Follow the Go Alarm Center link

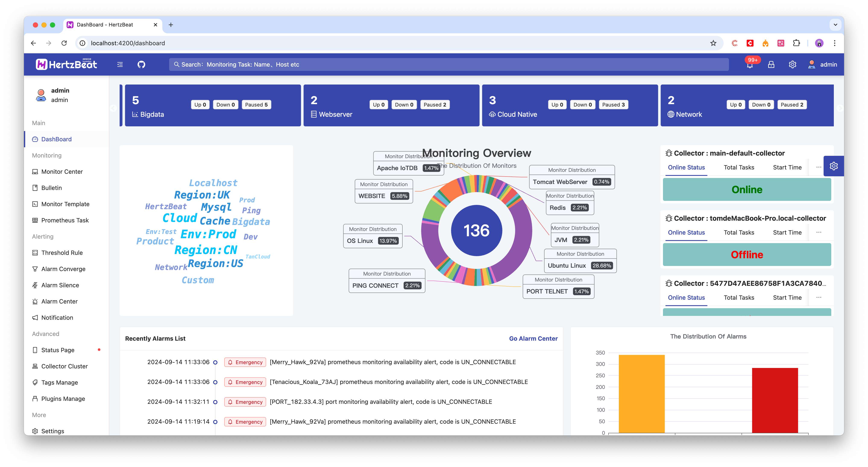[533, 338]
